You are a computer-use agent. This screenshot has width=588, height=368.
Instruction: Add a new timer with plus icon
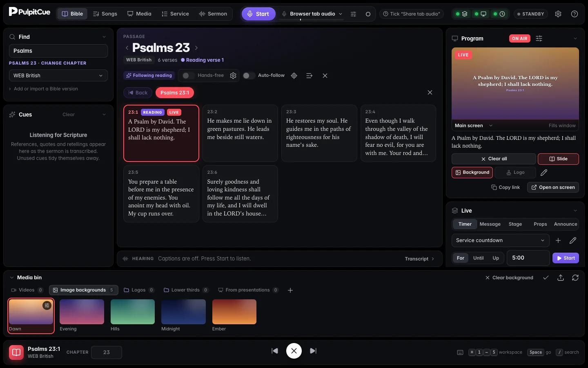558,240
